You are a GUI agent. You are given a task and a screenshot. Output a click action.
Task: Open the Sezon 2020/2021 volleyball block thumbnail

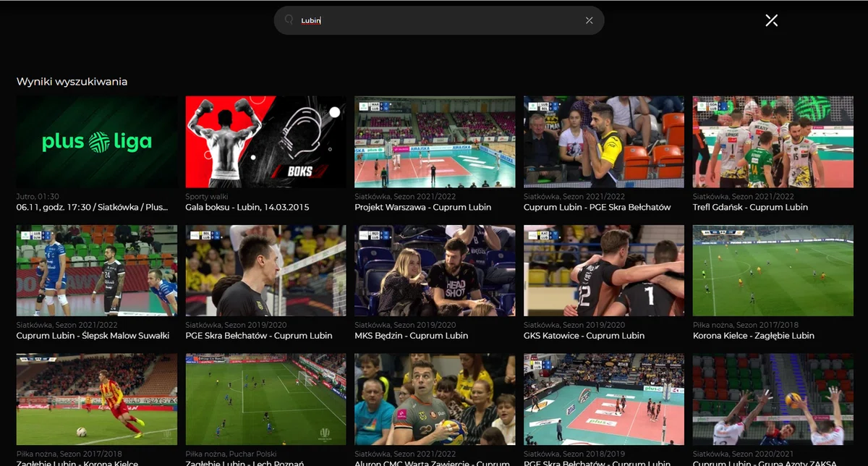coord(773,399)
